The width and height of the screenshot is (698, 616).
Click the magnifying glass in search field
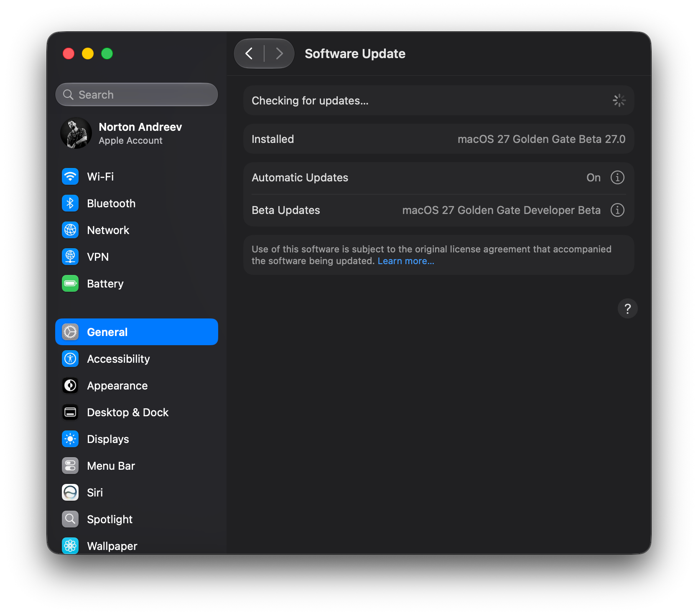tap(68, 95)
